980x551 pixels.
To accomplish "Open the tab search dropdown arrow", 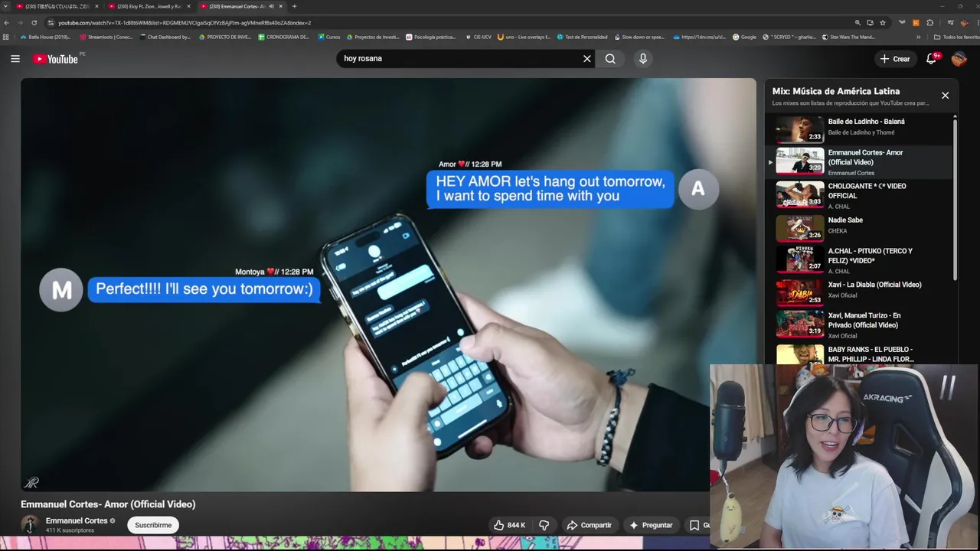I will pyautogui.click(x=6, y=6).
